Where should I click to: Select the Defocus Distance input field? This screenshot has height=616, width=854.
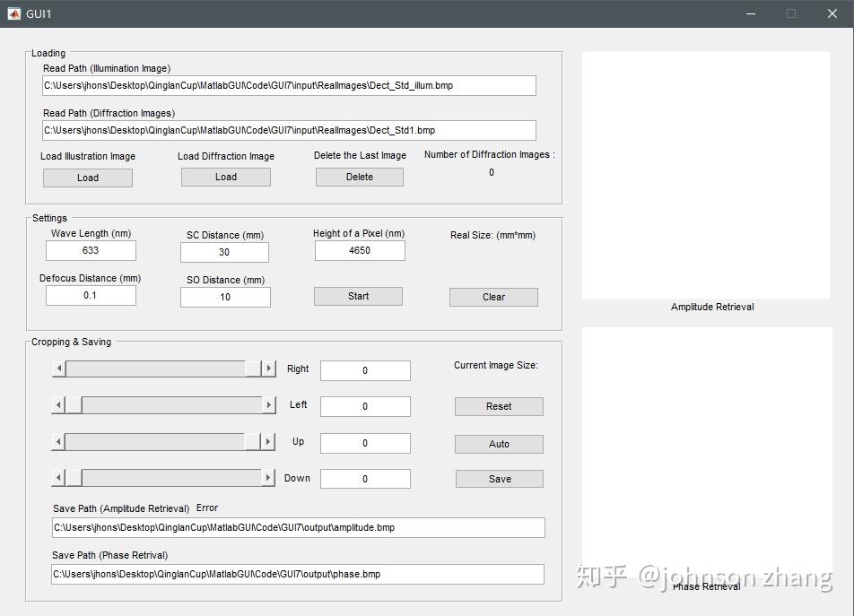[91, 295]
